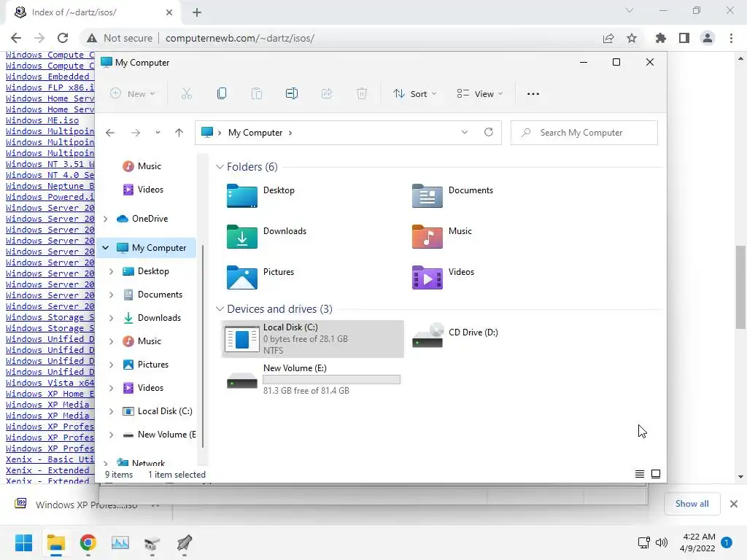The height and width of the screenshot is (560, 747).
Task: Open recent locations dropdown chevron
Action: tap(158, 133)
